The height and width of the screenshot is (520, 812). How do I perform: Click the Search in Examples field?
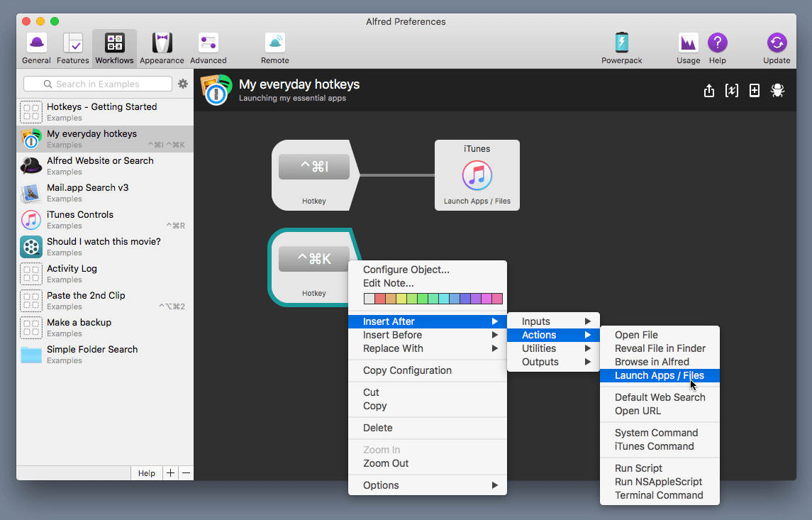98,83
